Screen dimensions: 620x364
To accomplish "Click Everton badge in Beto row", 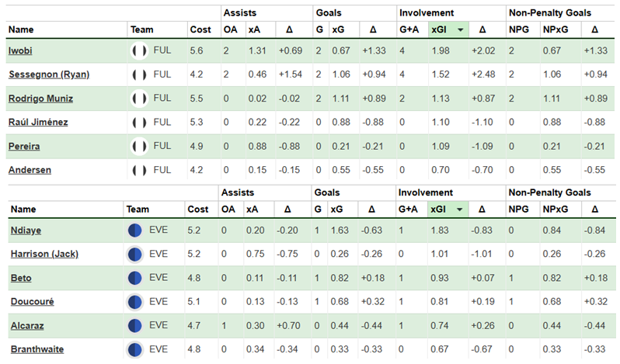I will (x=135, y=278).
